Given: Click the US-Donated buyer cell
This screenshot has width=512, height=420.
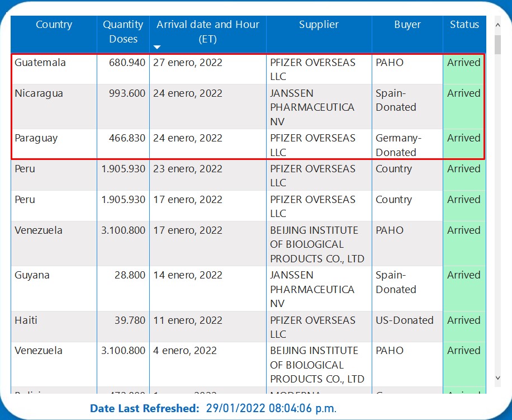Looking at the screenshot, I should (x=404, y=320).
